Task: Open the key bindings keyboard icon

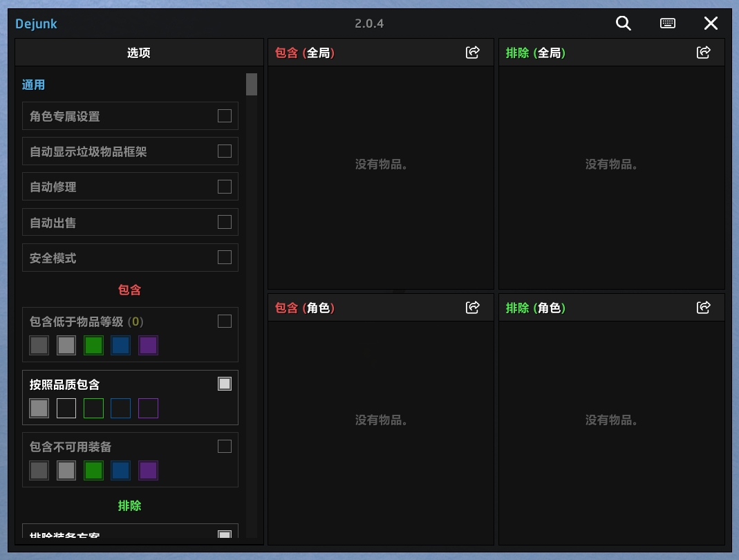Action: click(x=667, y=24)
